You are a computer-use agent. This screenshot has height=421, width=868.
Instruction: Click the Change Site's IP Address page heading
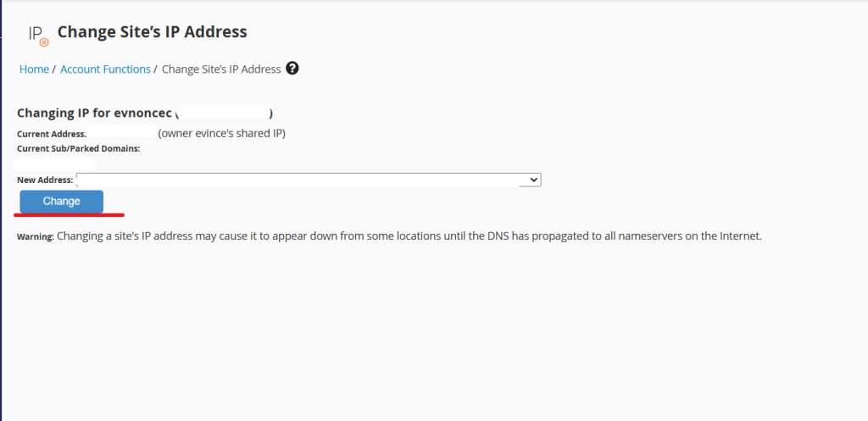tap(153, 32)
